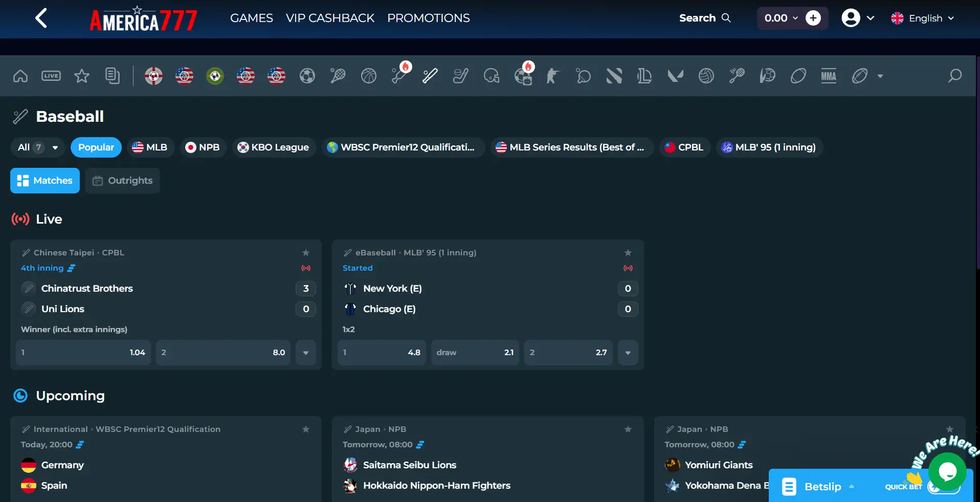The height and width of the screenshot is (502, 980).
Task: Select the Dota 2 icon
Action: pos(614,76)
